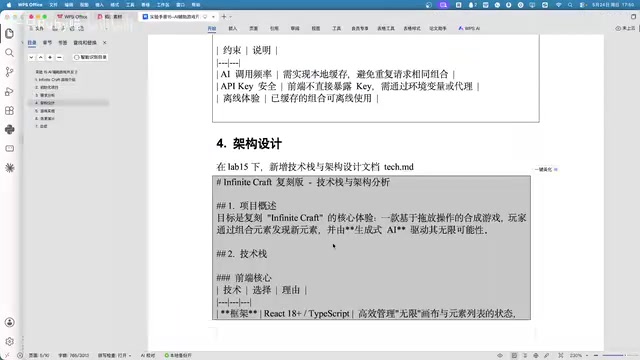Click the zoom out minus button
640x360 pixels.
tap(596, 356)
